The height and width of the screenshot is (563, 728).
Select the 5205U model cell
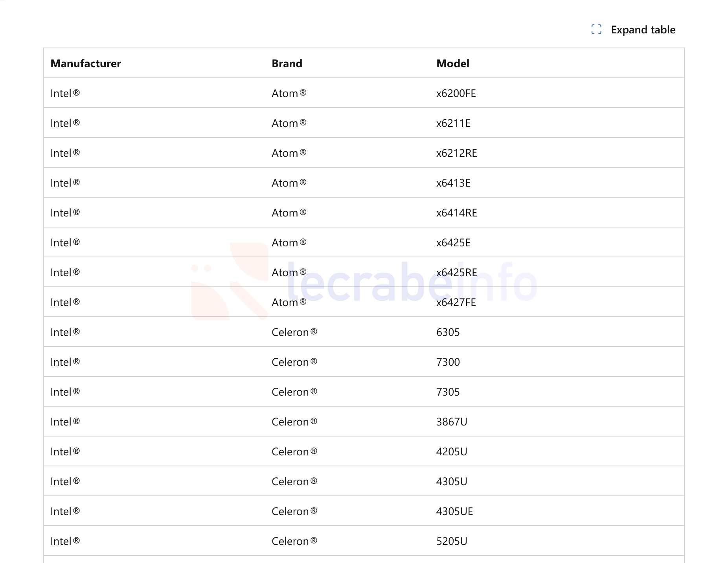tap(451, 541)
